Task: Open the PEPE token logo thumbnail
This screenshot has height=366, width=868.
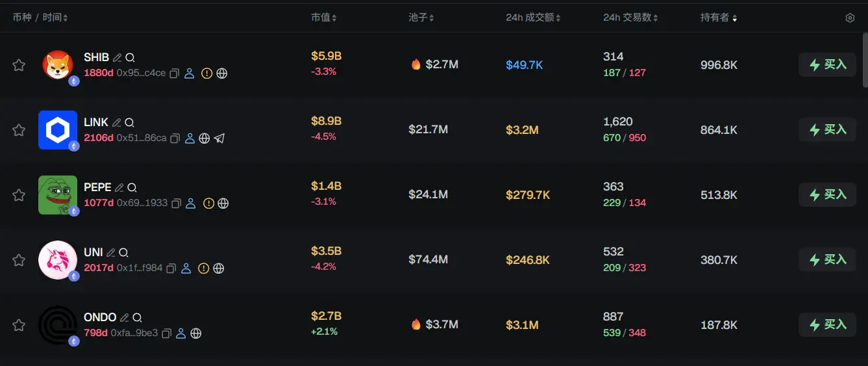Action: 58,195
